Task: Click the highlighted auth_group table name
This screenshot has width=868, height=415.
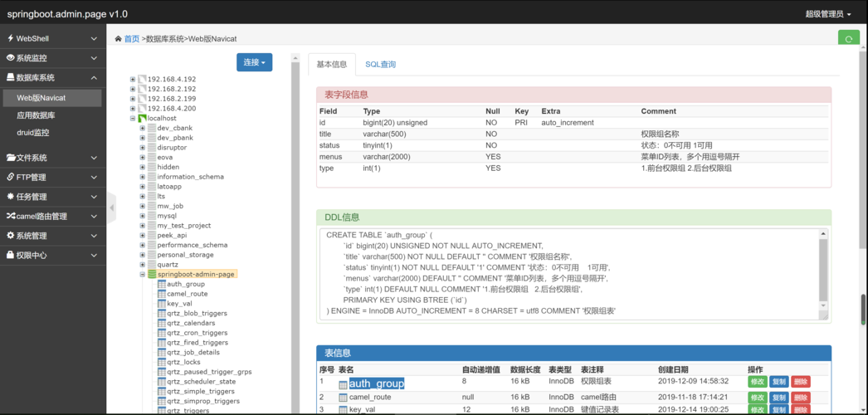Action: [377, 383]
